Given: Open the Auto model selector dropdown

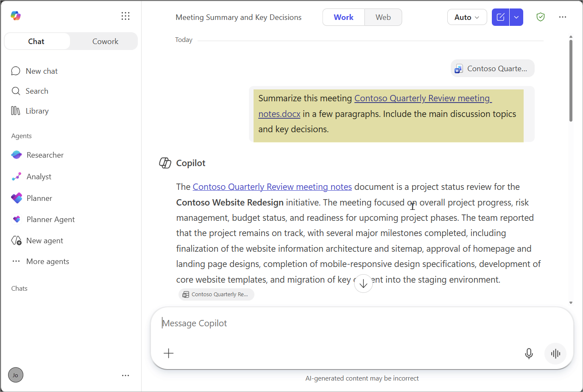Looking at the screenshot, I should click(x=467, y=17).
